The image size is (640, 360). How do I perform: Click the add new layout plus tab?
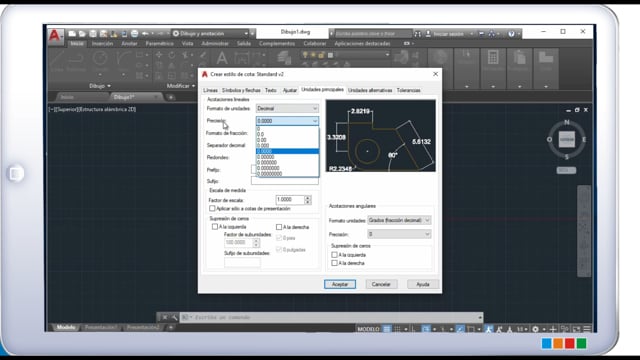[171, 327]
